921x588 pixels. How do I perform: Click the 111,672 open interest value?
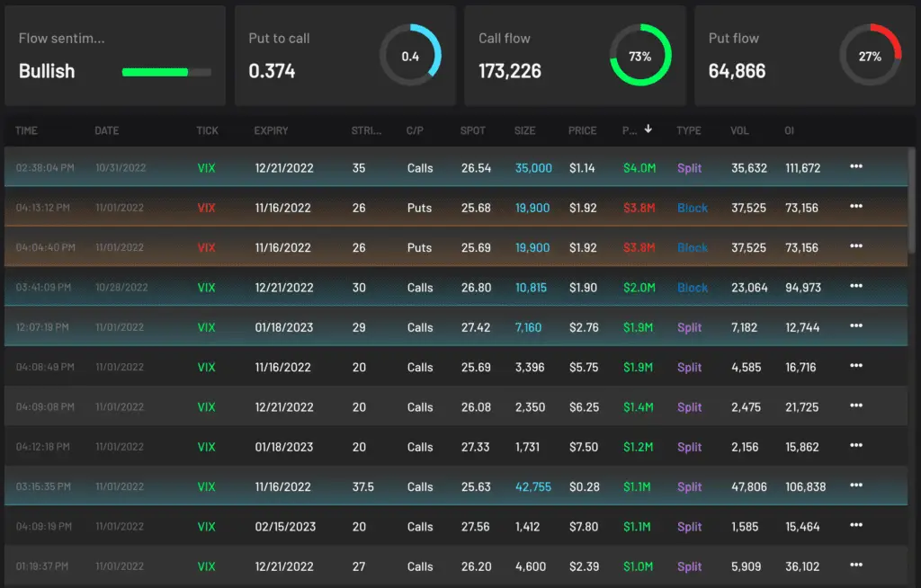[803, 168]
